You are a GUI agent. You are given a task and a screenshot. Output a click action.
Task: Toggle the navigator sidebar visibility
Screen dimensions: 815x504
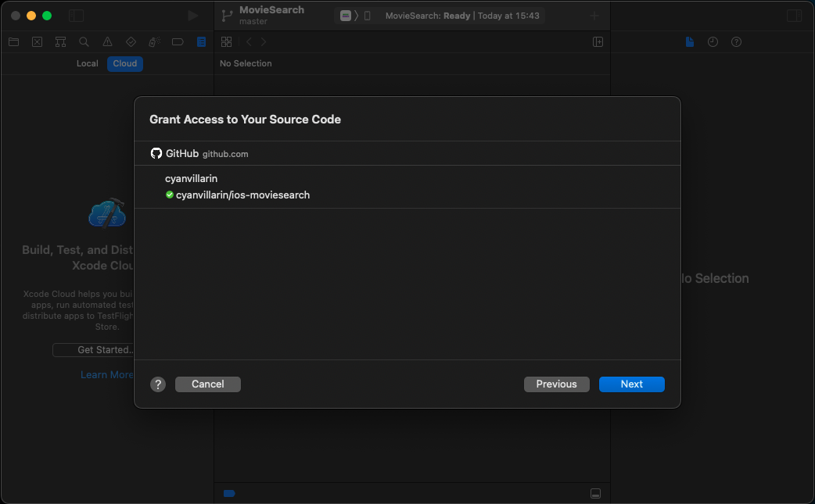[x=77, y=16]
